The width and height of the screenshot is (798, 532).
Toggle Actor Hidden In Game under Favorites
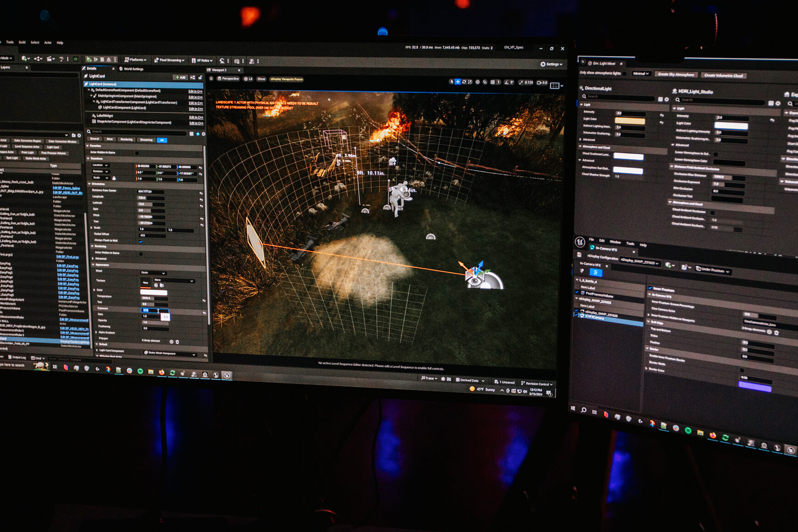point(137,153)
